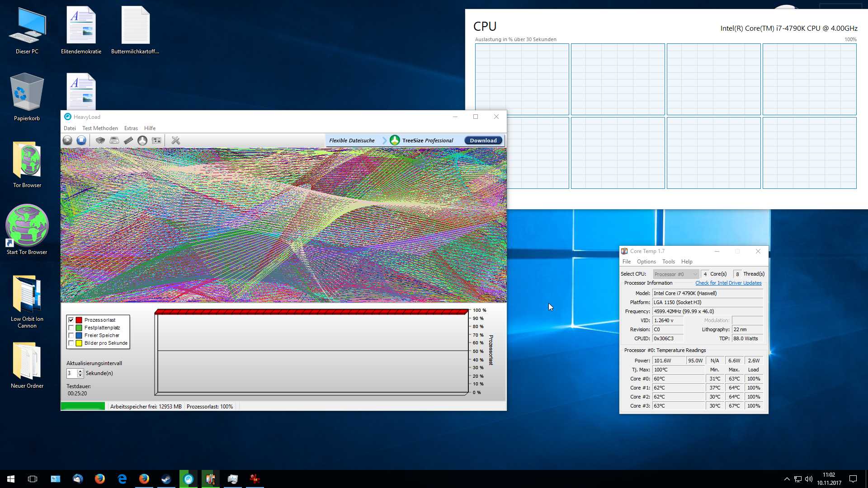The image size is (868, 488).
Task: Uncheck the Prozessorlast checkbox
Action: tap(71, 320)
